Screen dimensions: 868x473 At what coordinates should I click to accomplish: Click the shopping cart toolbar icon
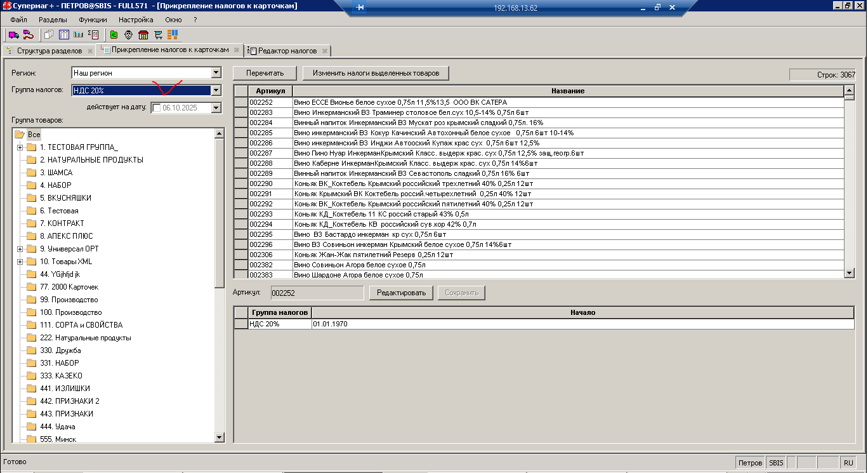tap(158, 34)
